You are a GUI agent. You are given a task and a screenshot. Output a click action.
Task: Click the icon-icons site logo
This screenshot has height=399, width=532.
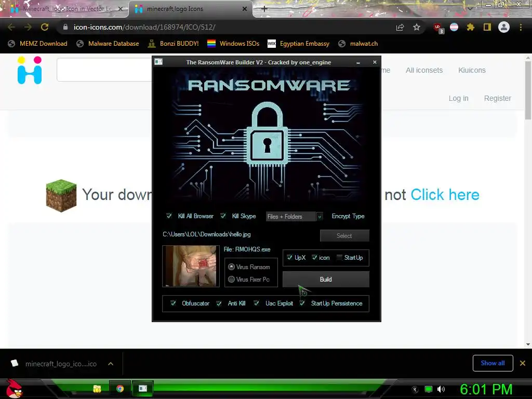30,70
